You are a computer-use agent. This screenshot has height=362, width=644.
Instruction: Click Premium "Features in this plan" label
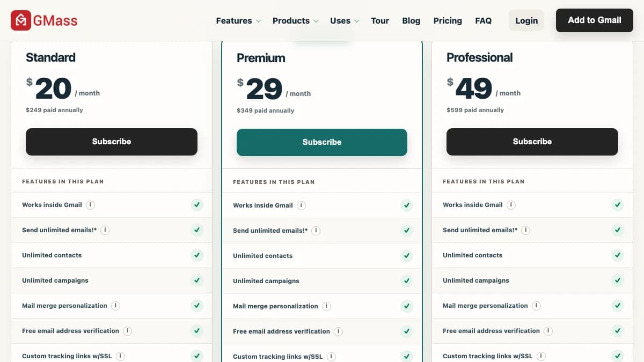274,182
